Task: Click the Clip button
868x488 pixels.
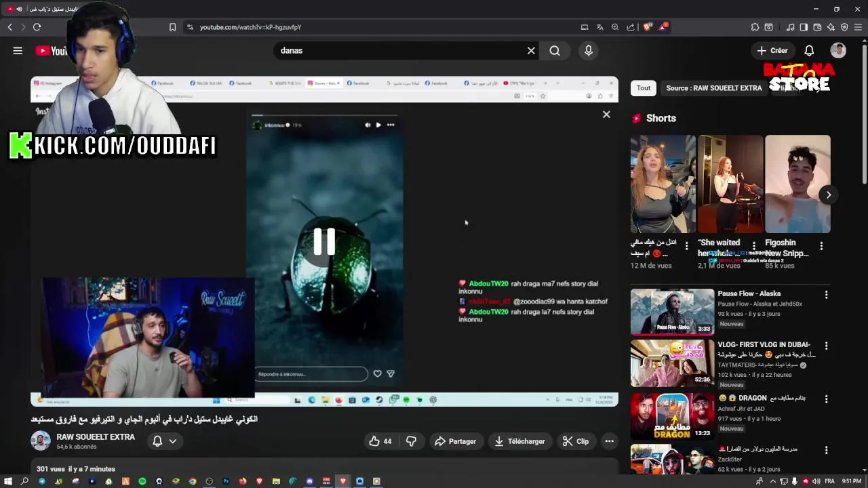Action: pos(576,441)
